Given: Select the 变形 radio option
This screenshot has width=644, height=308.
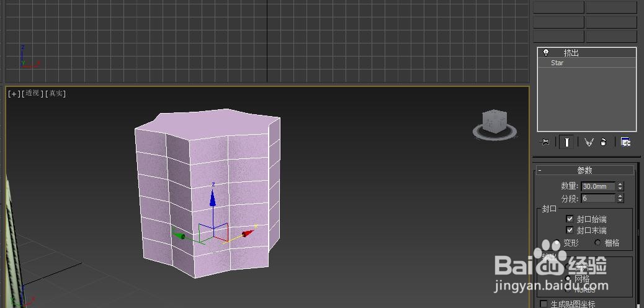Looking at the screenshot, I should (x=557, y=243).
